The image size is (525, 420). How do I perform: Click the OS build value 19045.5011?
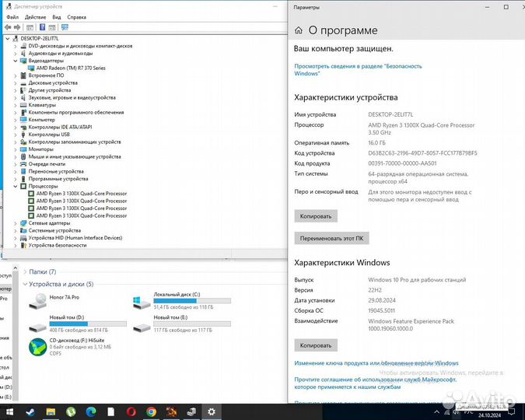(381, 310)
